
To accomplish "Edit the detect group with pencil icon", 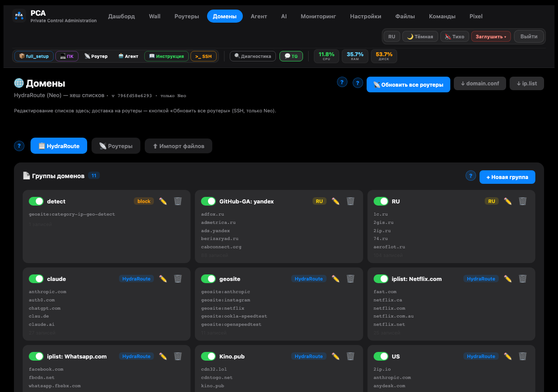I will pos(163,201).
